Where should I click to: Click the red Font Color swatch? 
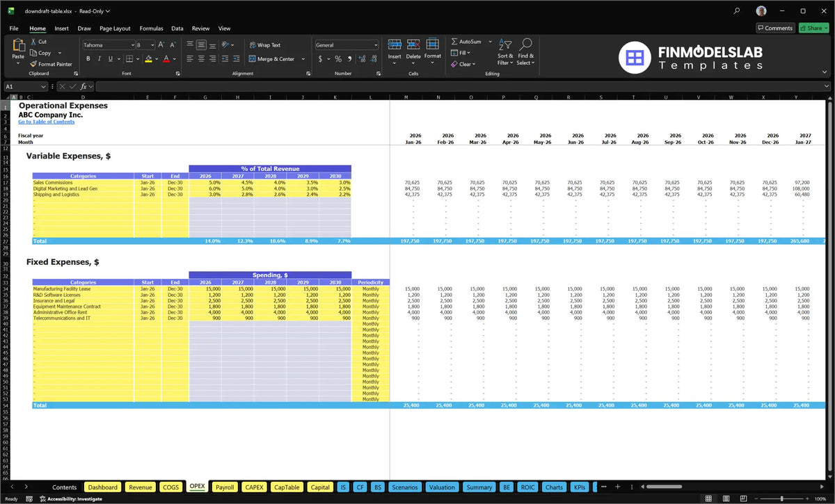click(166, 59)
